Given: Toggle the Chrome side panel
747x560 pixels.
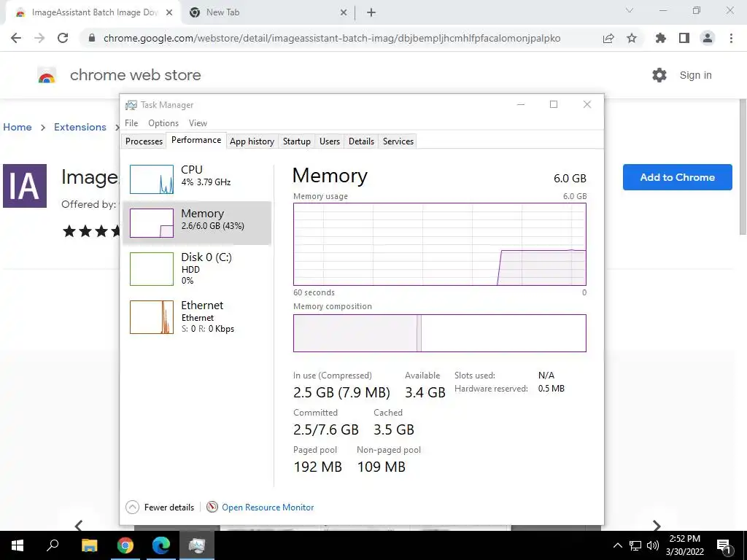Looking at the screenshot, I should coord(684,38).
